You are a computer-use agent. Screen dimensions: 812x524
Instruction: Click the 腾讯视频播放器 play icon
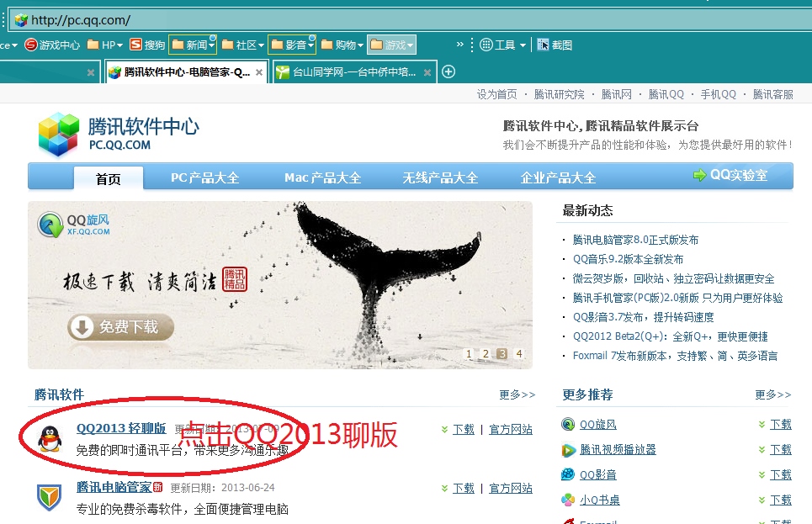[568, 449]
